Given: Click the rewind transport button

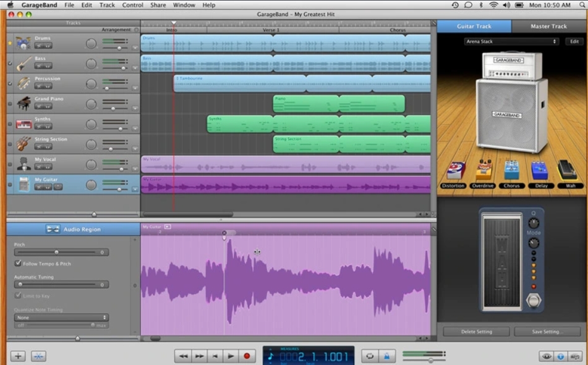Looking at the screenshot, I should pos(184,356).
